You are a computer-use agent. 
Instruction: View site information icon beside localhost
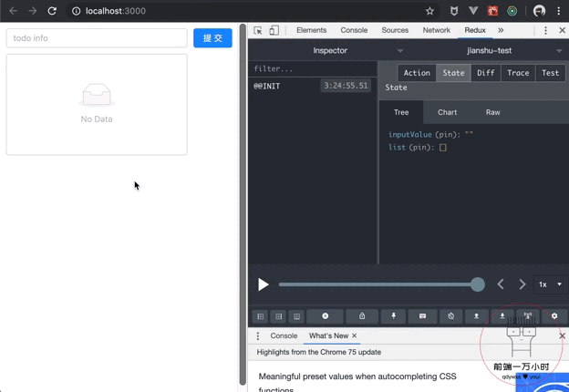[77, 11]
